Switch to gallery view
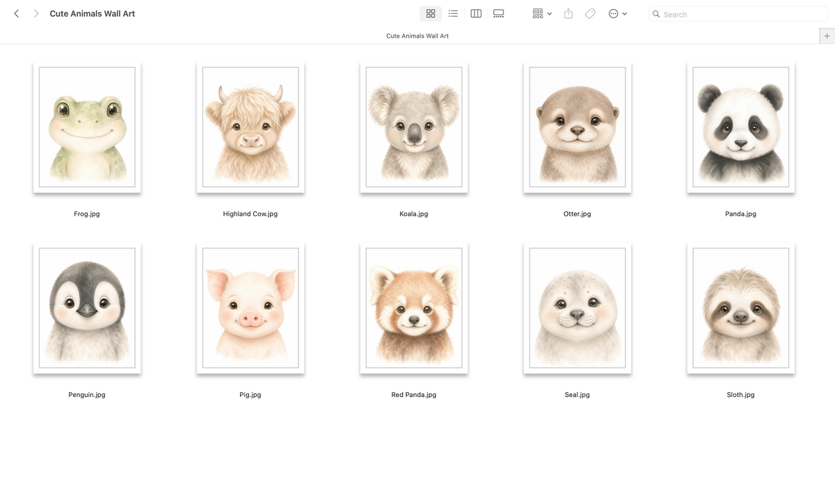Image resolution: width=835 pixels, height=504 pixels. click(x=498, y=14)
